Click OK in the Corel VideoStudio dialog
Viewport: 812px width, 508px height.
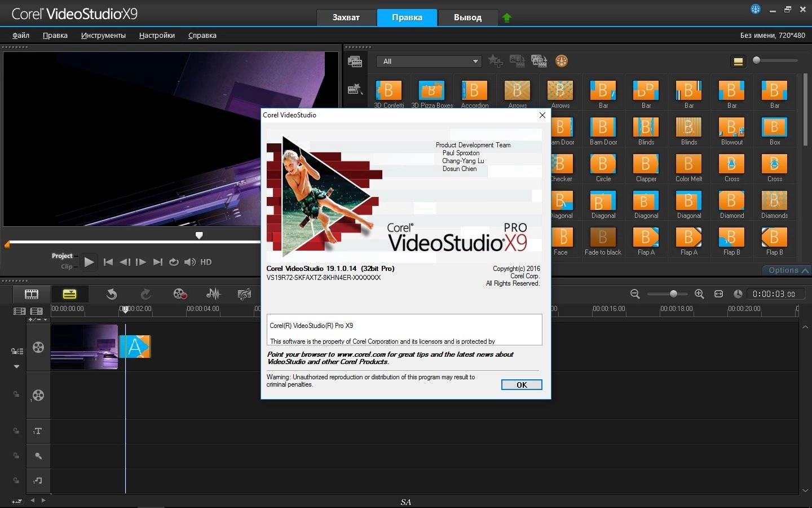(x=522, y=385)
